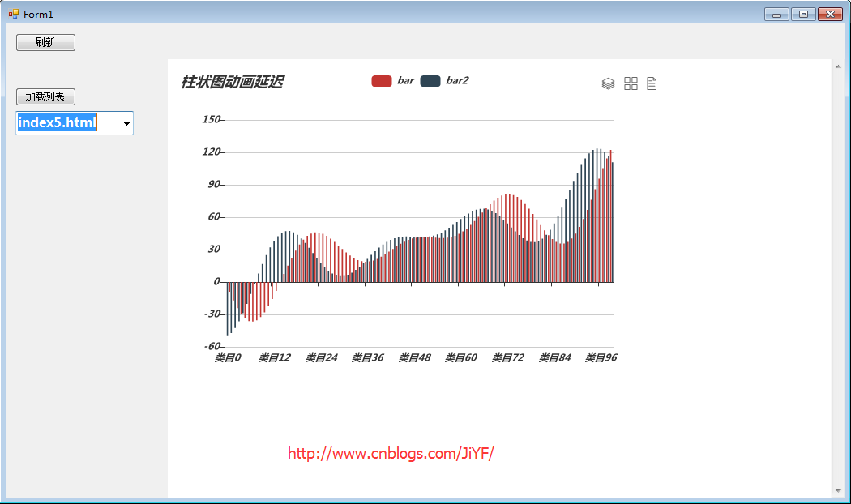Click the -60 y-axis value
Screen dimensions: 851x504
pos(212,346)
